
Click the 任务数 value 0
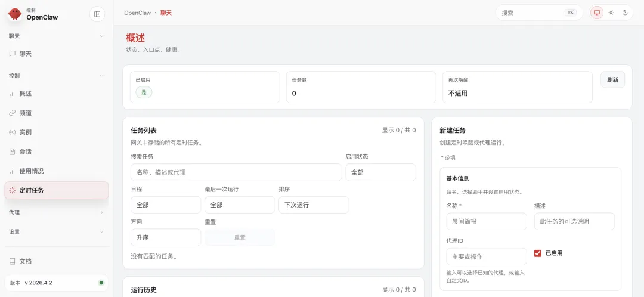(x=294, y=93)
